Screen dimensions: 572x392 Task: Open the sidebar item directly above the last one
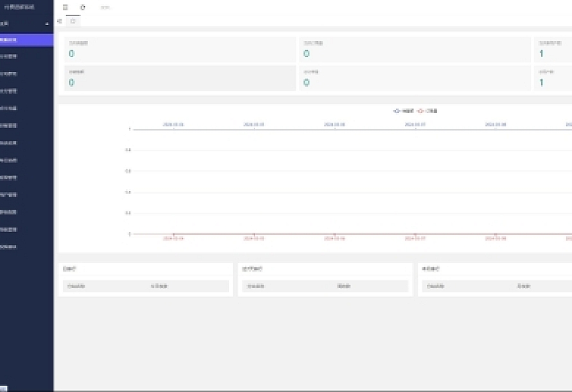tap(26, 229)
